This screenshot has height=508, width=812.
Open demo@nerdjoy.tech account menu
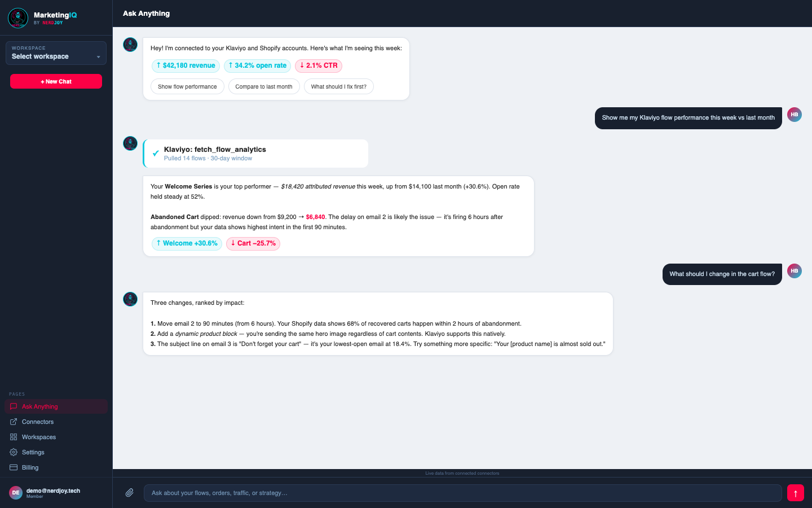point(56,493)
